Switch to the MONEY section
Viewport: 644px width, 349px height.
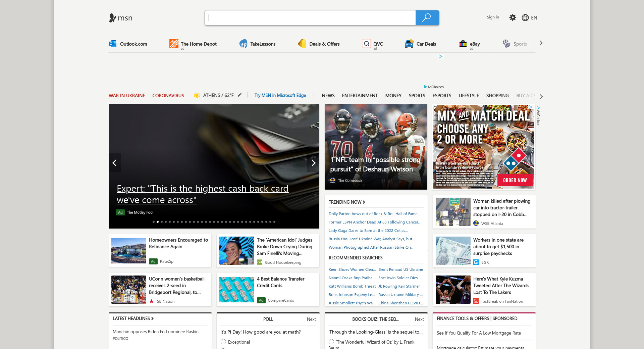393,96
